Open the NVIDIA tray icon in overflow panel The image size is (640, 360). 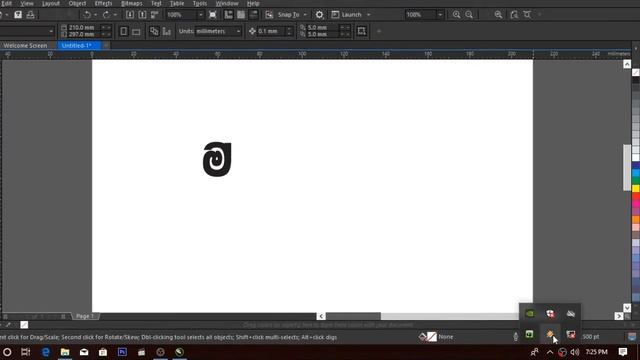tap(530, 313)
